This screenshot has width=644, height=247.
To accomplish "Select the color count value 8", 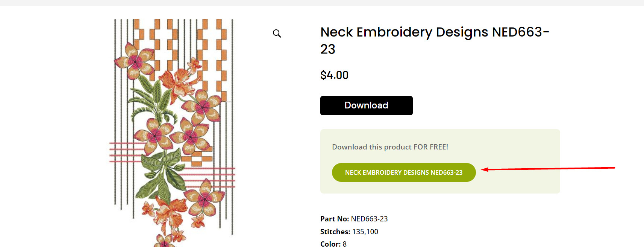I will point(344,244).
